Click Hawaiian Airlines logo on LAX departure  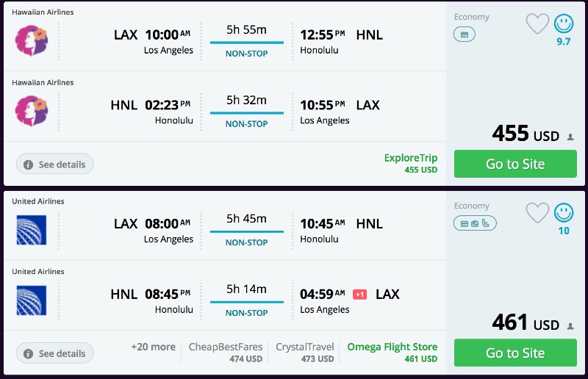pyautogui.click(x=31, y=41)
